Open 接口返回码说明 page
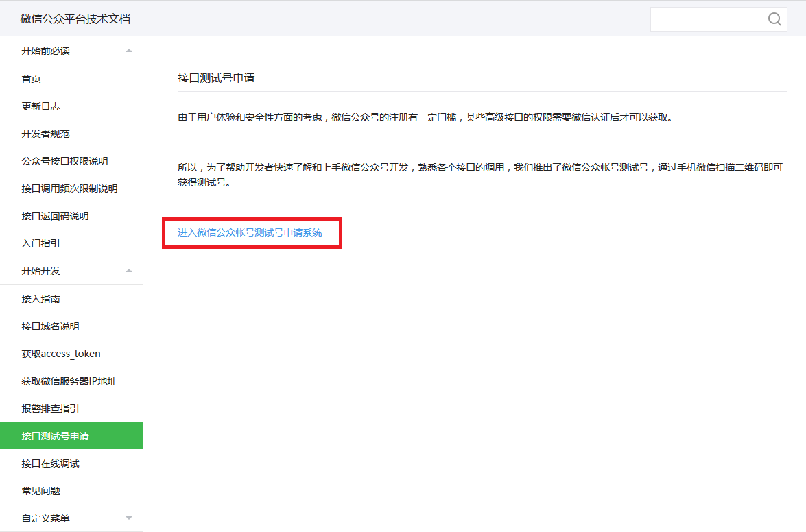The height and width of the screenshot is (532, 806). (71, 216)
